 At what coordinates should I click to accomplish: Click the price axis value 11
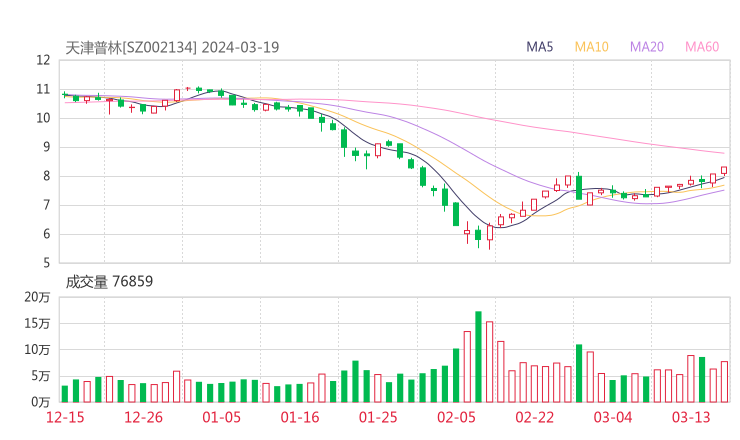point(43,89)
